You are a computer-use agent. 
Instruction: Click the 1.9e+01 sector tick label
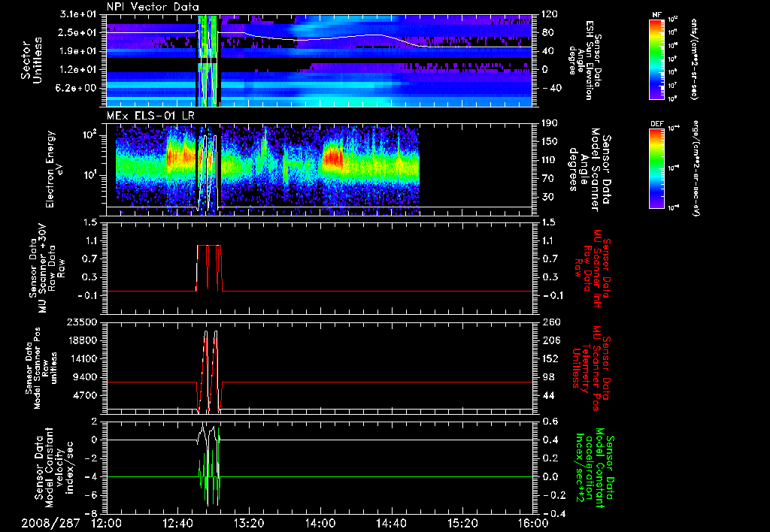(79, 51)
